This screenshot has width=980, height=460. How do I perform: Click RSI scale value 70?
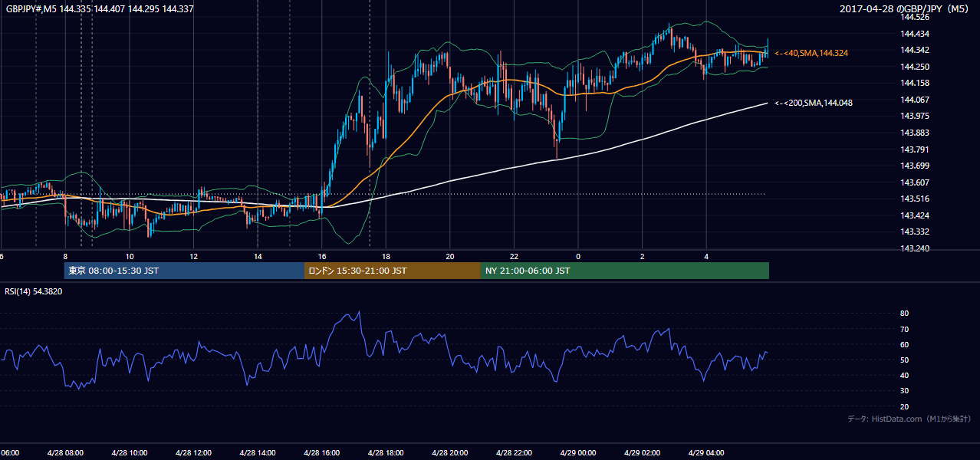coord(905,329)
